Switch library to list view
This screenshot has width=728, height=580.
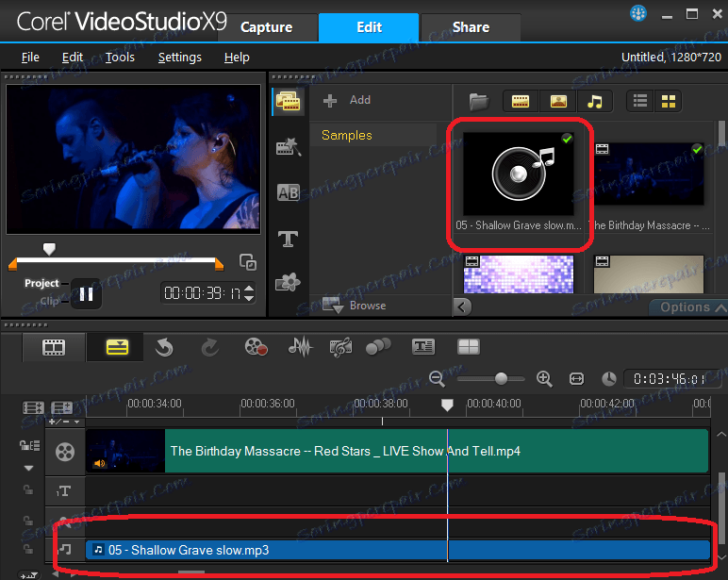tap(639, 101)
